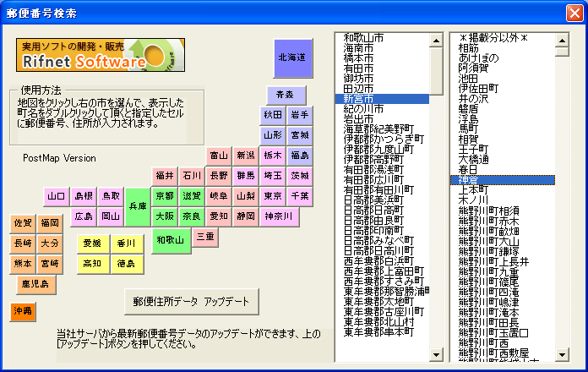
Task: Select 北海道 on the prefecture map
Action: (x=292, y=58)
